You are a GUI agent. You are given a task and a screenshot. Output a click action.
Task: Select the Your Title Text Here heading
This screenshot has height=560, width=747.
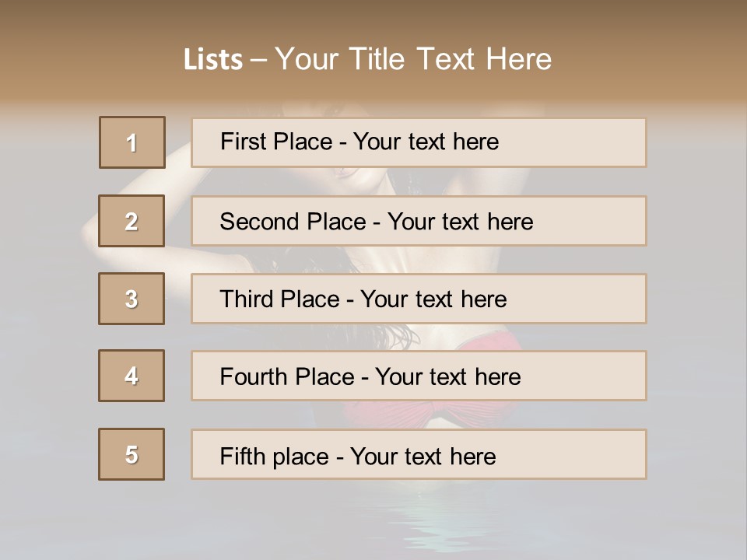coord(413,59)
